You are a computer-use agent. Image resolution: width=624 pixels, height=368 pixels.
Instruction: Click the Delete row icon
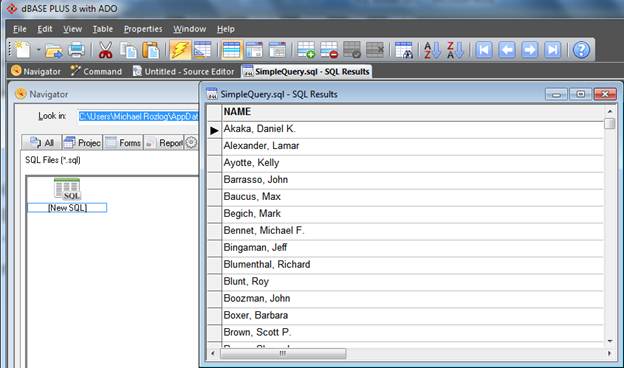coord(329,50)
